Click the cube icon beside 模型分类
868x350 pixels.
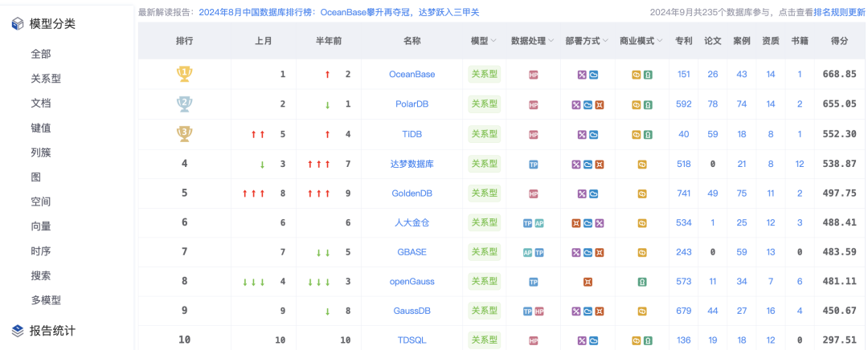pyautogui.click(x=18, y=24)
